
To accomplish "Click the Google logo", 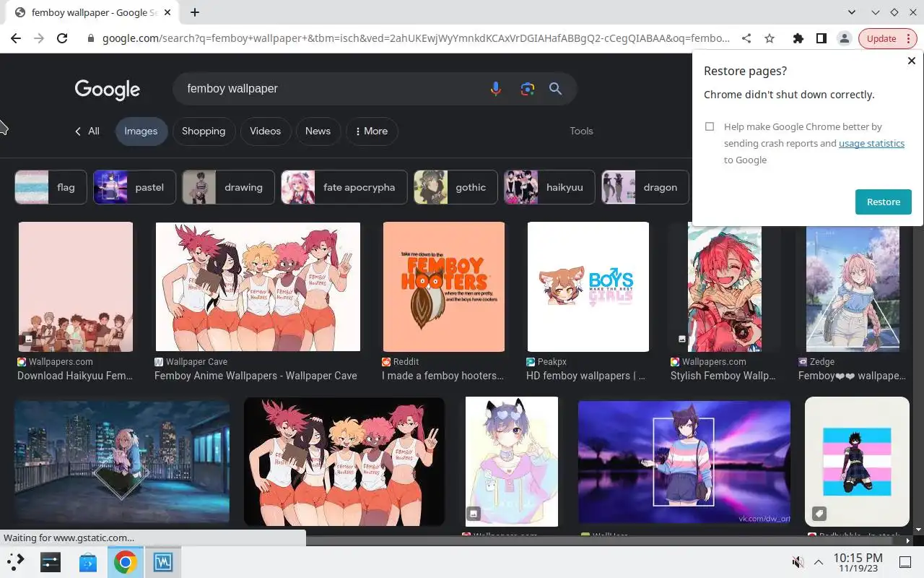I will [x=108, y=90].
